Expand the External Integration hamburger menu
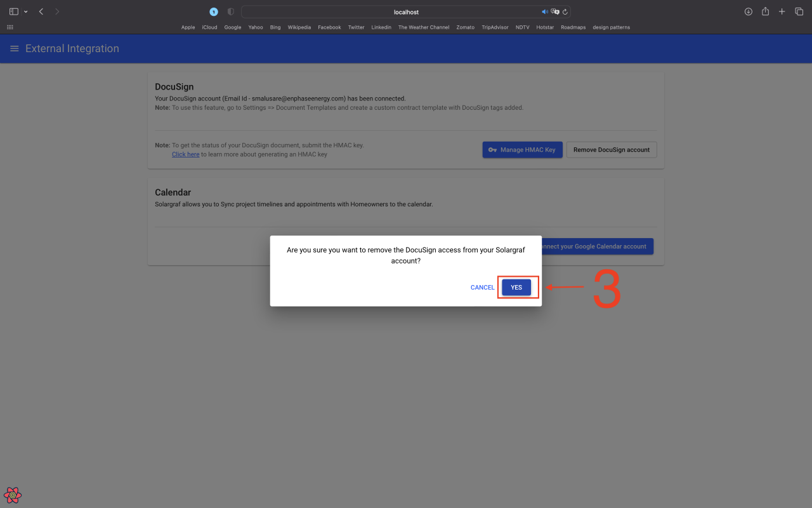This screenshot has height=508, width=812. tap(13, 48)
